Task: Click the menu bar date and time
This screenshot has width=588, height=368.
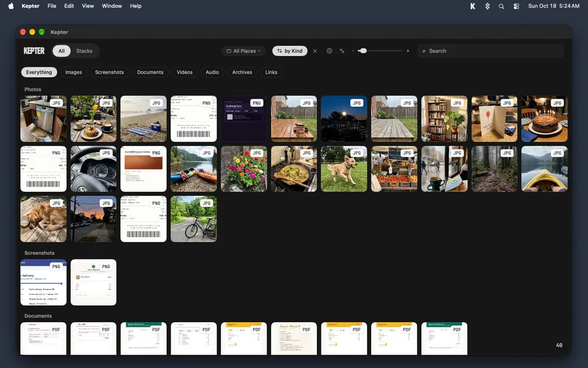Action: click(x=553, y=6)
